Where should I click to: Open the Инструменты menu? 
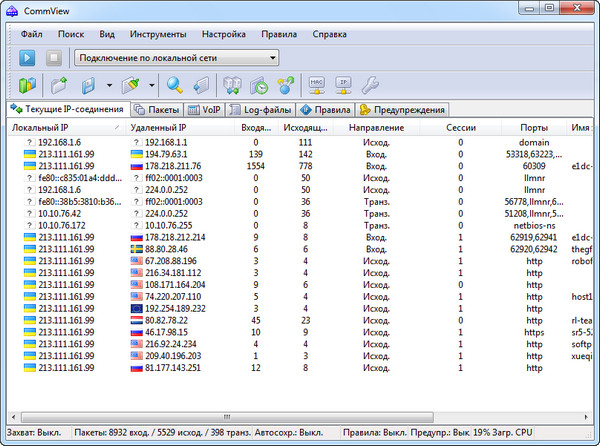(158, 34)
